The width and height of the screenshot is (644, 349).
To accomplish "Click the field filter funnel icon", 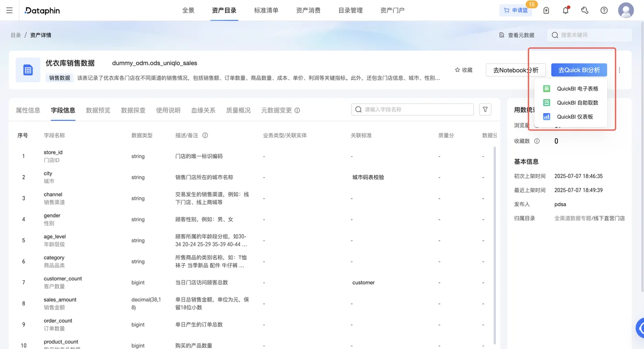I will pyautogui.click(x=485, y=109).
